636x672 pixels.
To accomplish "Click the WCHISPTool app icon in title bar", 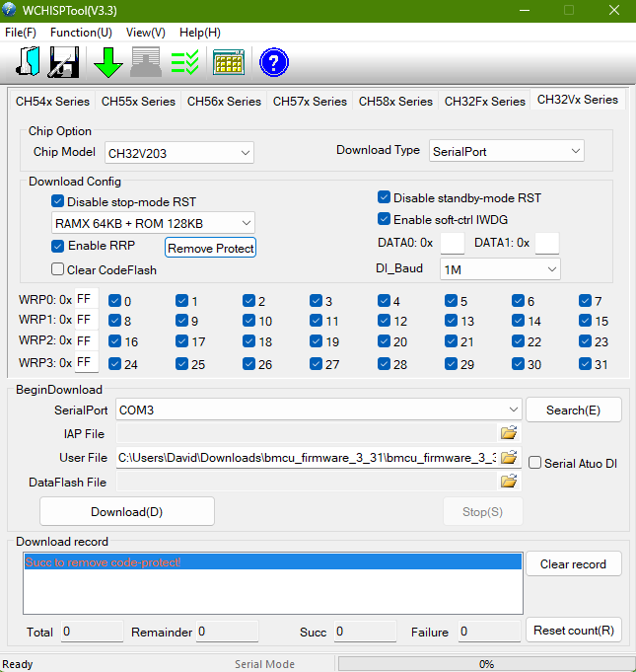I will (x=10, y=10).
